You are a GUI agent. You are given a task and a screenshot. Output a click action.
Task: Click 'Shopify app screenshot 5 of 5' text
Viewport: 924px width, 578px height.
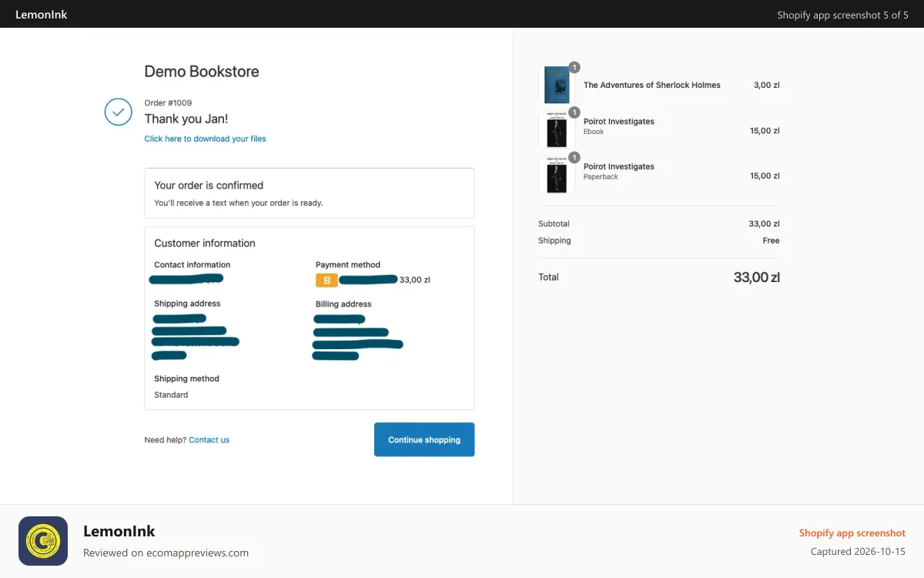click(842, 15)
